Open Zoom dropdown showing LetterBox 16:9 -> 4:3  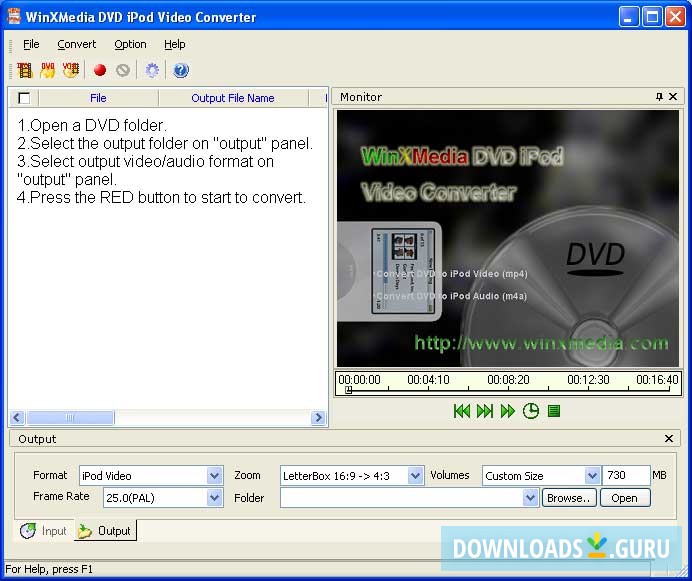415,475
